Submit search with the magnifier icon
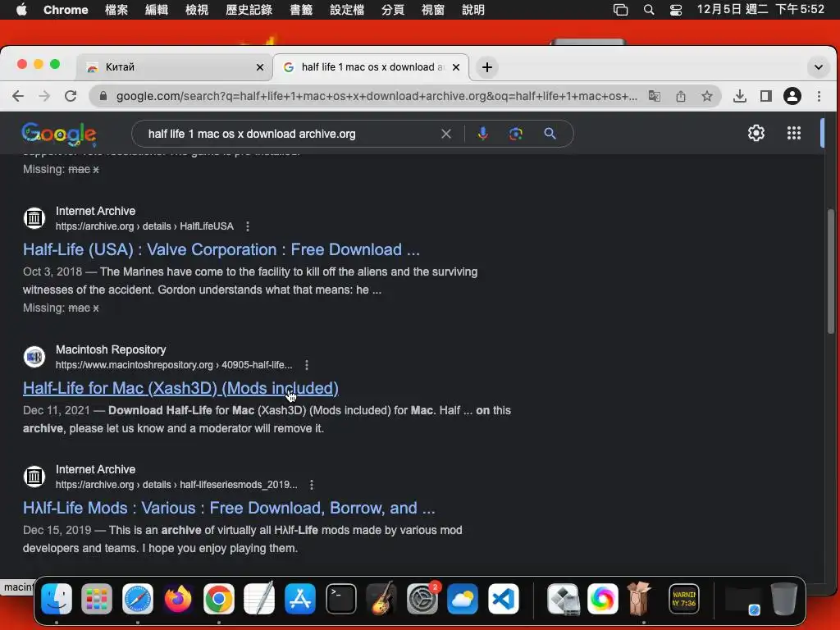Viewport: 840px width, 630px height. point(550,134)
